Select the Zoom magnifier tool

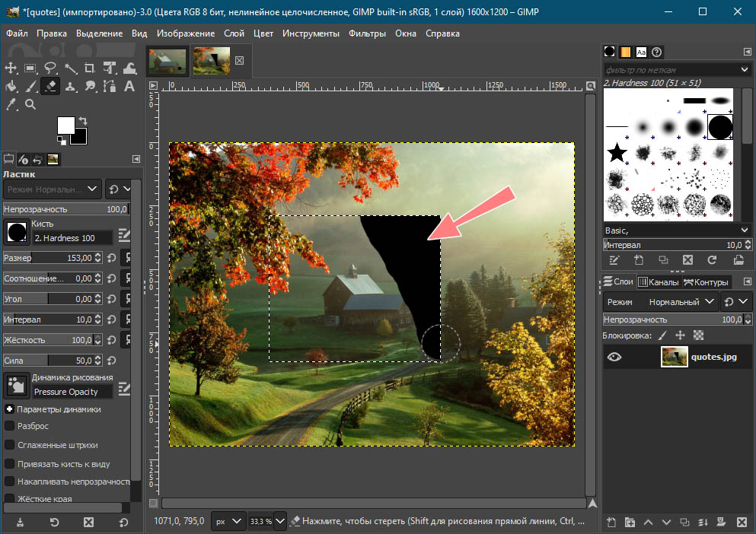(x=30, y=104)
